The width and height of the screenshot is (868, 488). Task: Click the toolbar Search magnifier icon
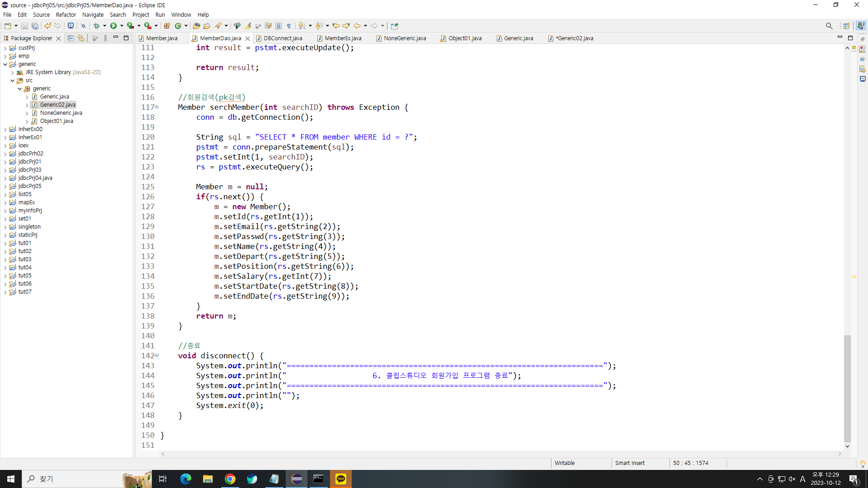click(x=829, y=26)
